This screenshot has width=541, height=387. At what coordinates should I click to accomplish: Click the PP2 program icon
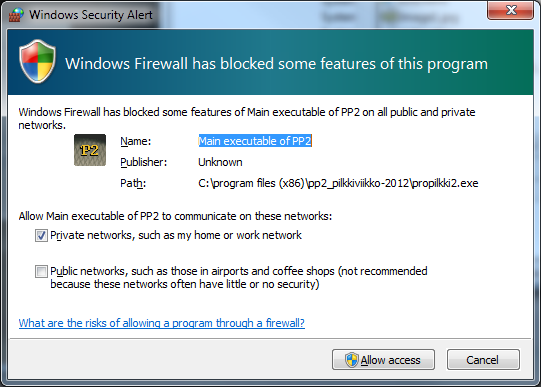[x=90, y=150]
